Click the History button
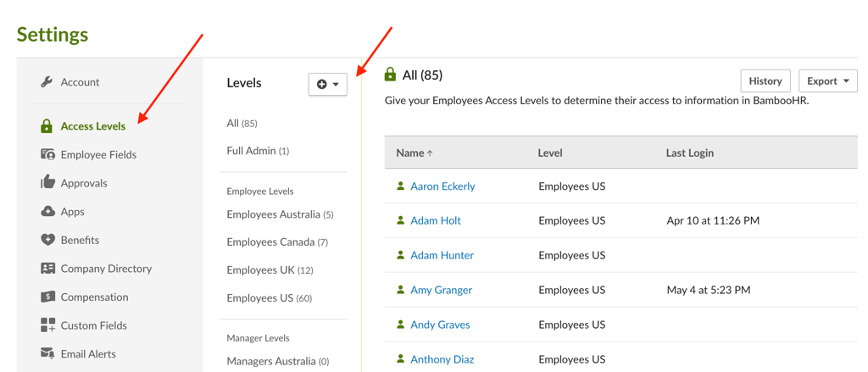868x372 pixels. [x=765, y=81]
